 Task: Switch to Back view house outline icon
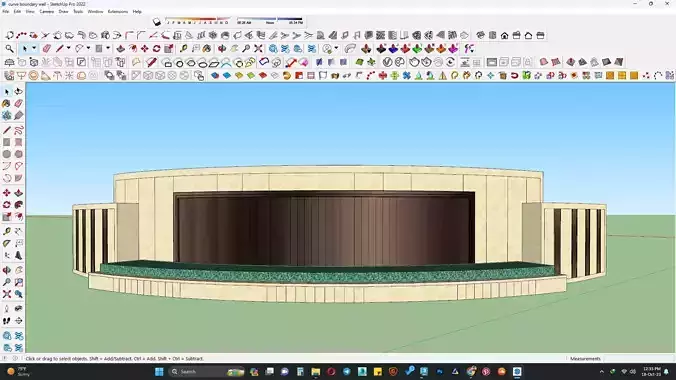coord(528,35)
